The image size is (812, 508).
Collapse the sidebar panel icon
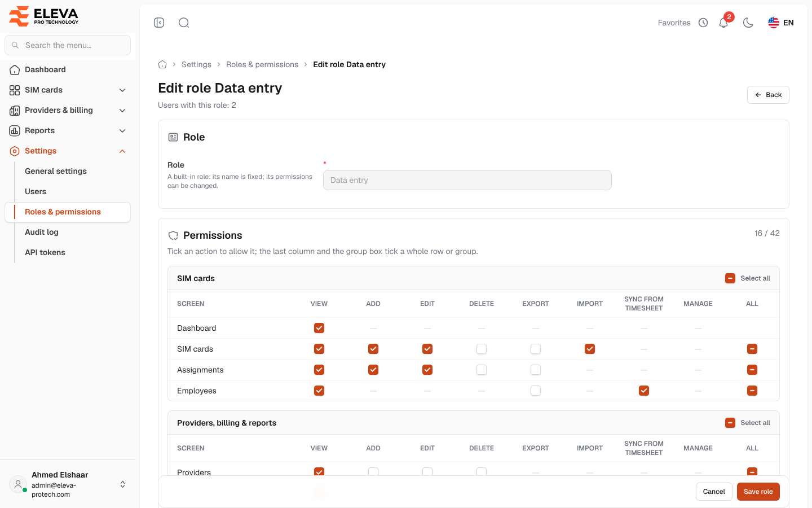pos(159,23)
